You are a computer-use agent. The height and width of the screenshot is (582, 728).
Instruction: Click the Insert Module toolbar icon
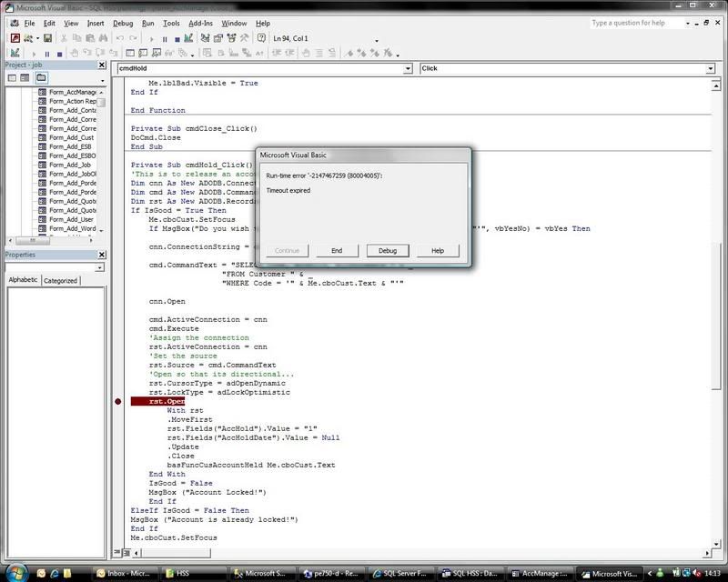coord(28,38)
